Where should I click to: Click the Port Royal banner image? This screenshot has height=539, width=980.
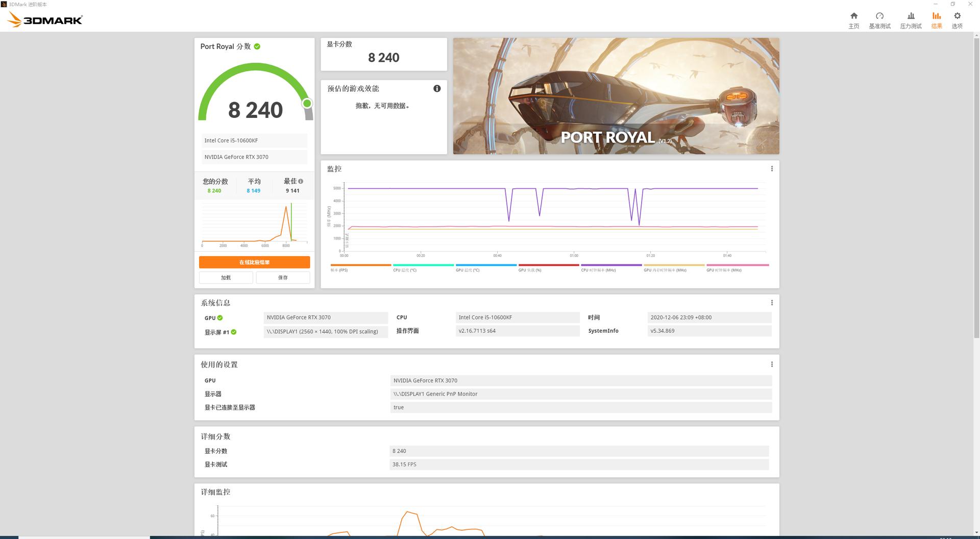coord(616,96)
